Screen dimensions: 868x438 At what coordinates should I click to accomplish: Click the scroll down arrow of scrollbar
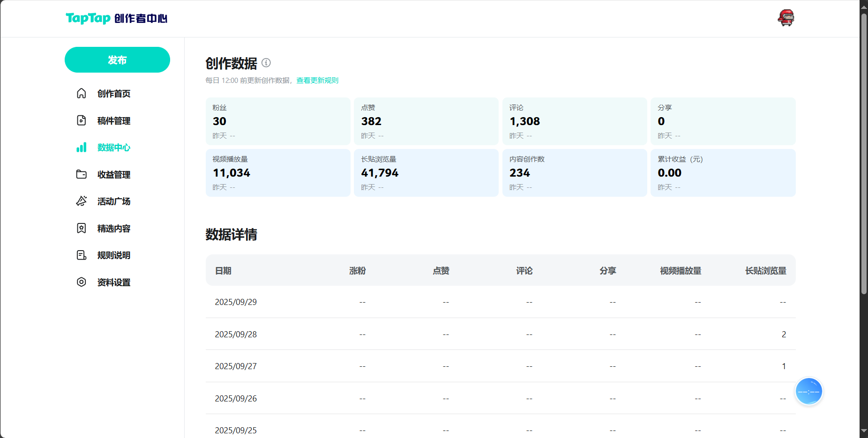coord(864,431)
